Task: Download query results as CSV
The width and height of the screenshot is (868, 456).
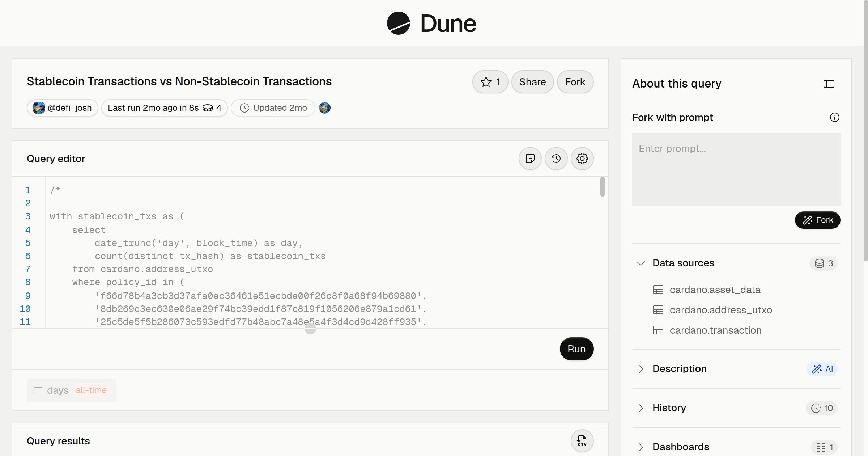Action: 582,441
